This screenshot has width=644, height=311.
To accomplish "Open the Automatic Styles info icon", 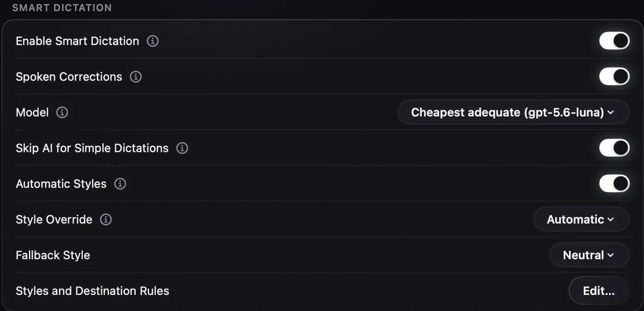I will tap(120, 184).
